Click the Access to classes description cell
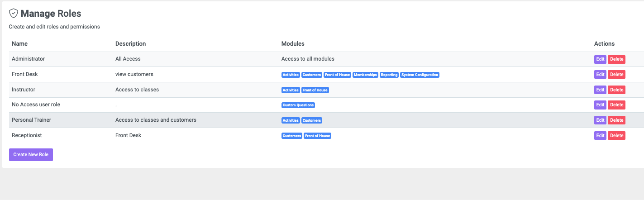644x200 pixels. pos(137,90)
